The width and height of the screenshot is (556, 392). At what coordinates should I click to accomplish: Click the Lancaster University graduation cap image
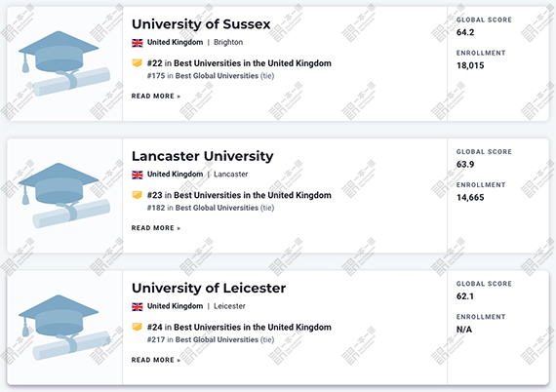point(64,195)
